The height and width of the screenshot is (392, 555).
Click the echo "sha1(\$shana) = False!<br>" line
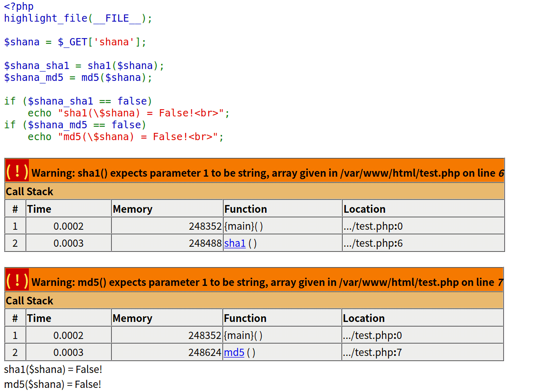point(128,113)
